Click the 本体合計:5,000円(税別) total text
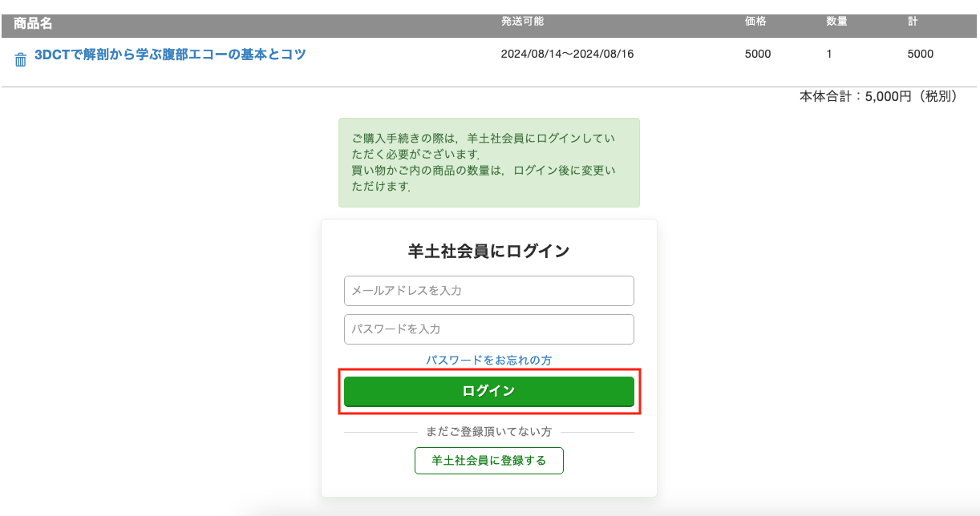The height and width of the screenshot is (516, 980). click(878, 97)
